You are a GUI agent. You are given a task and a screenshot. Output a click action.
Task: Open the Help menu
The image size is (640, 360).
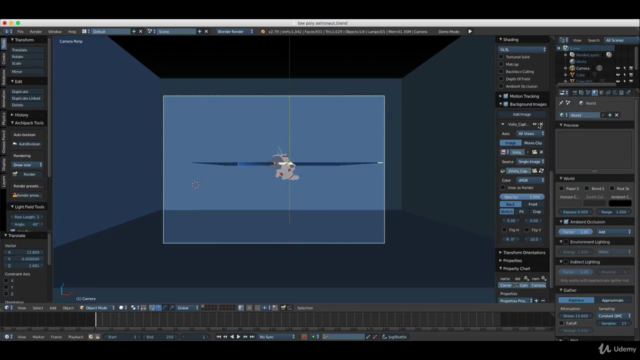tap(72, 31)
